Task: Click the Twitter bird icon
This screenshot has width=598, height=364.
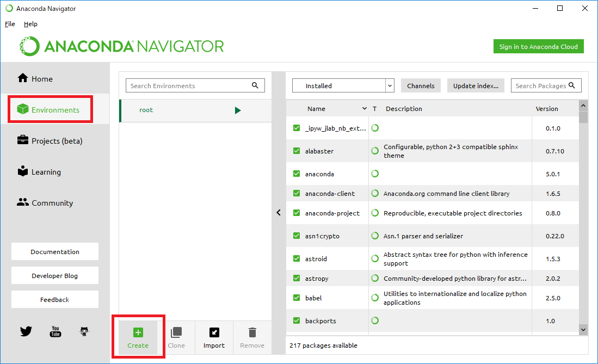Action: (x=26, y=331)
